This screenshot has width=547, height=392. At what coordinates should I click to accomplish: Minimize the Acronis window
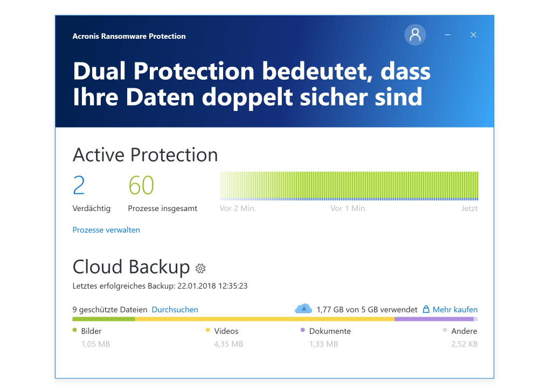[448, 35]
